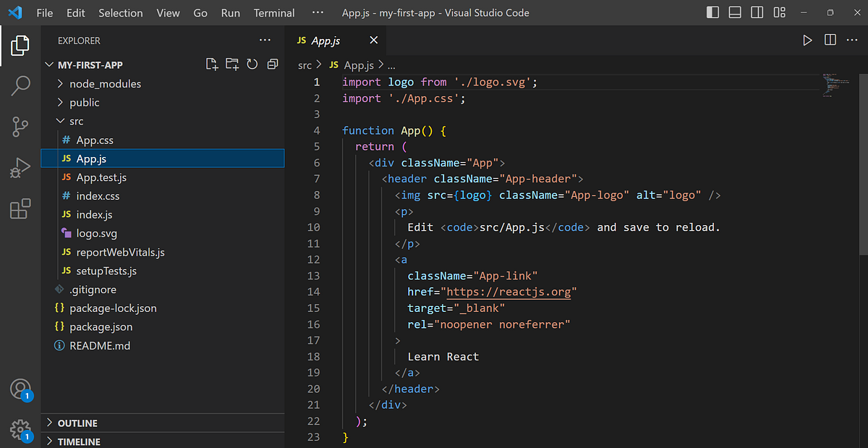
Task: Open the editor more actions ellipsis
Action: [x=852, y=41]
